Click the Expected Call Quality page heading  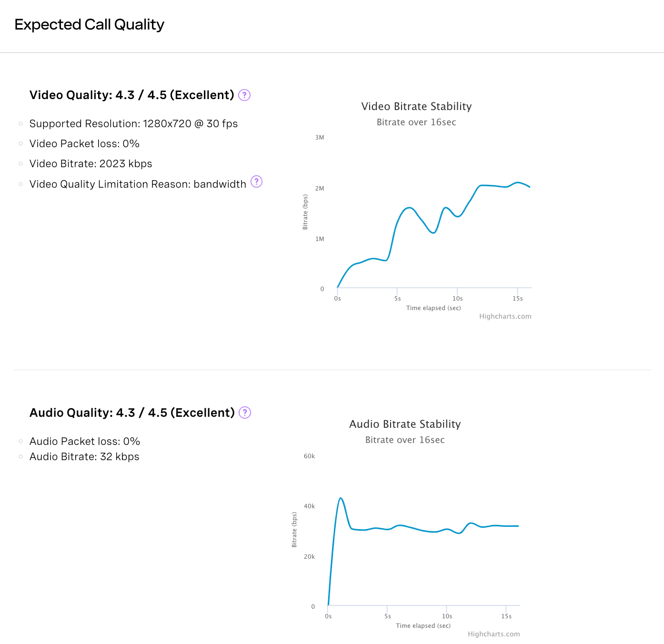[x=89, y=24]
